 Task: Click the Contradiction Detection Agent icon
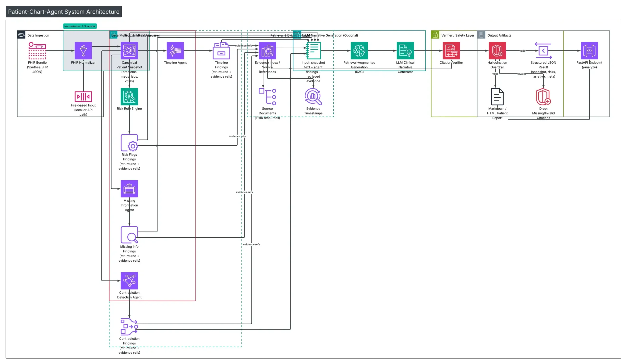pyautogui.click(x=129, y=280)
